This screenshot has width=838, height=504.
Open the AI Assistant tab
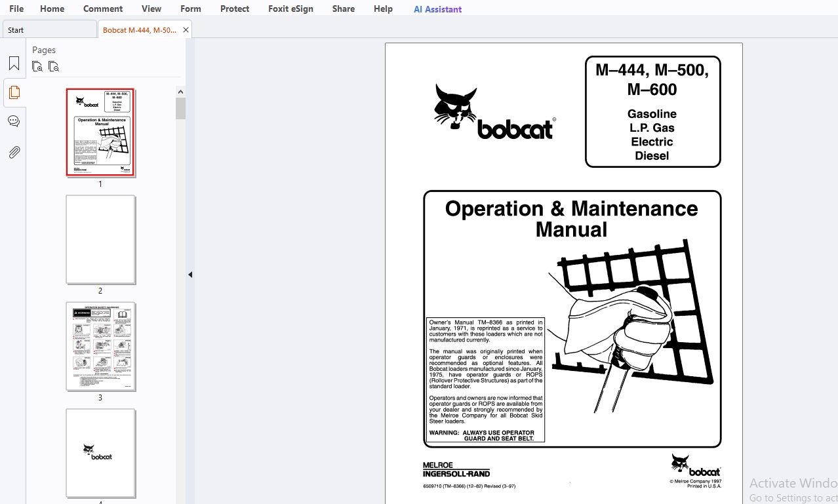point(437,9)
